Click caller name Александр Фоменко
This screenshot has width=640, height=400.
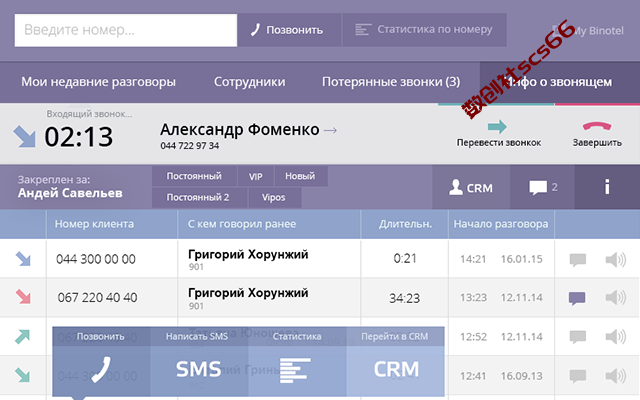240,130
